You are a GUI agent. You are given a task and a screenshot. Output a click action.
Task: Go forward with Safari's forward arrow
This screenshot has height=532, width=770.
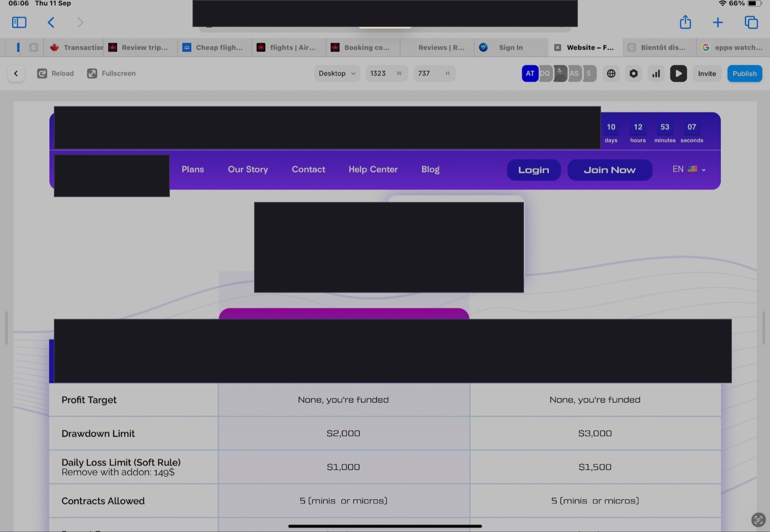tap(80, 22)
